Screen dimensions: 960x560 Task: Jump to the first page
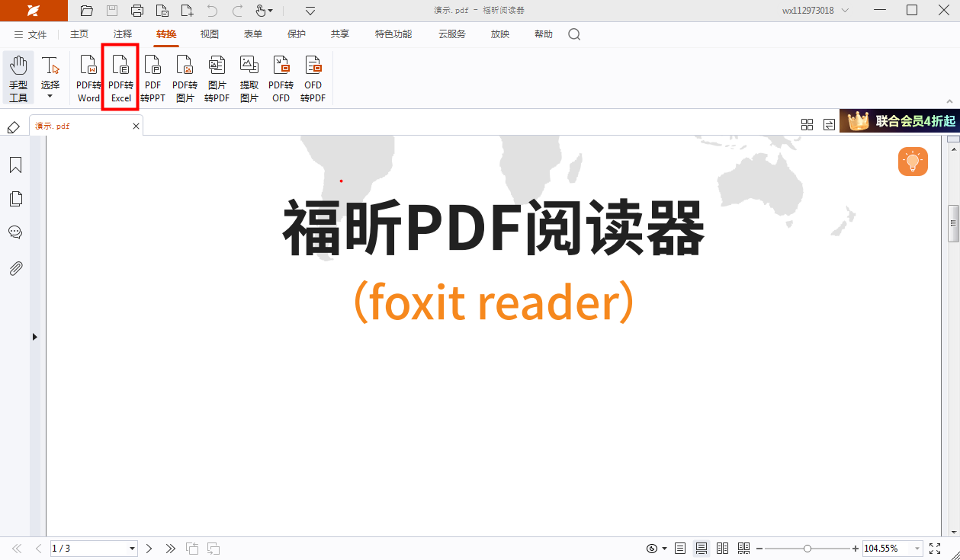[17, 549]
